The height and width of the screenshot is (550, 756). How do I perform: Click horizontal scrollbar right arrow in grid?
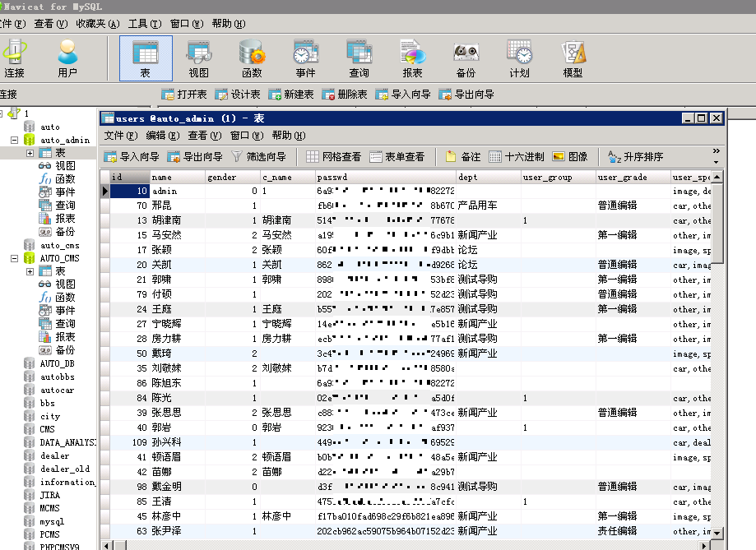click(x=705, y=546)
